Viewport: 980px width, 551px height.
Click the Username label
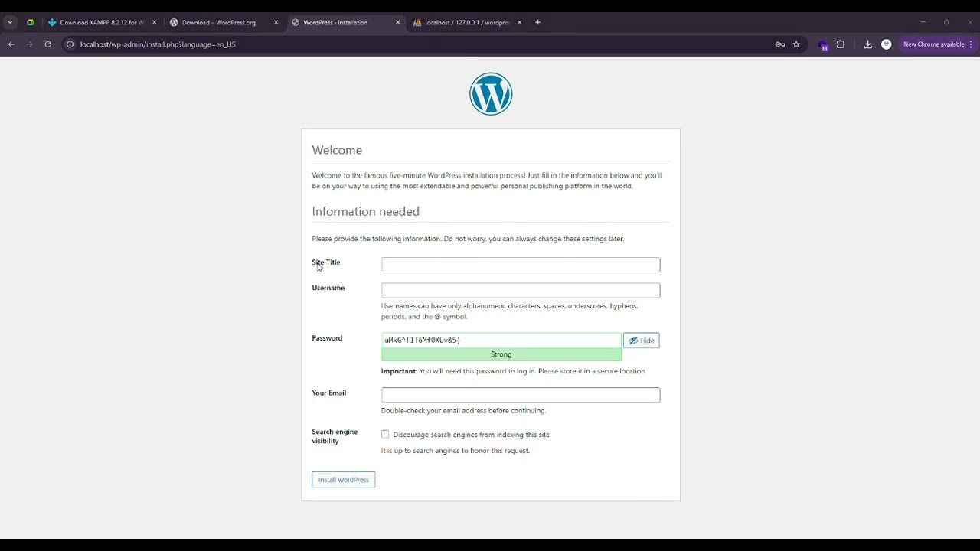(x=328, y=288)
